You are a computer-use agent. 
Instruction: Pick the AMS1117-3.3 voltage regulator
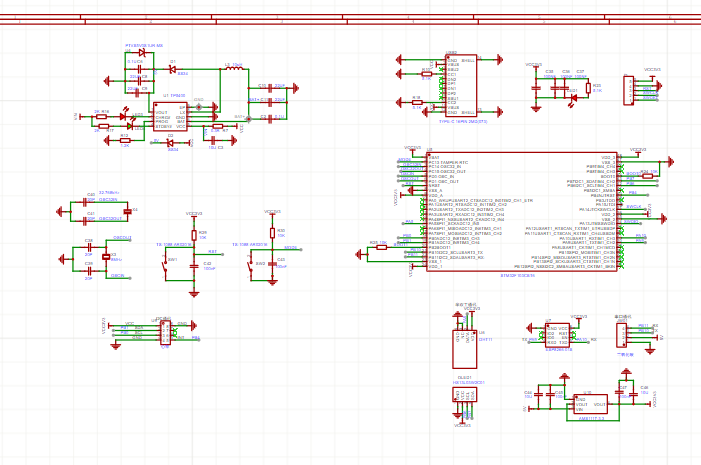pyautogui.click(x=590, y=404)
